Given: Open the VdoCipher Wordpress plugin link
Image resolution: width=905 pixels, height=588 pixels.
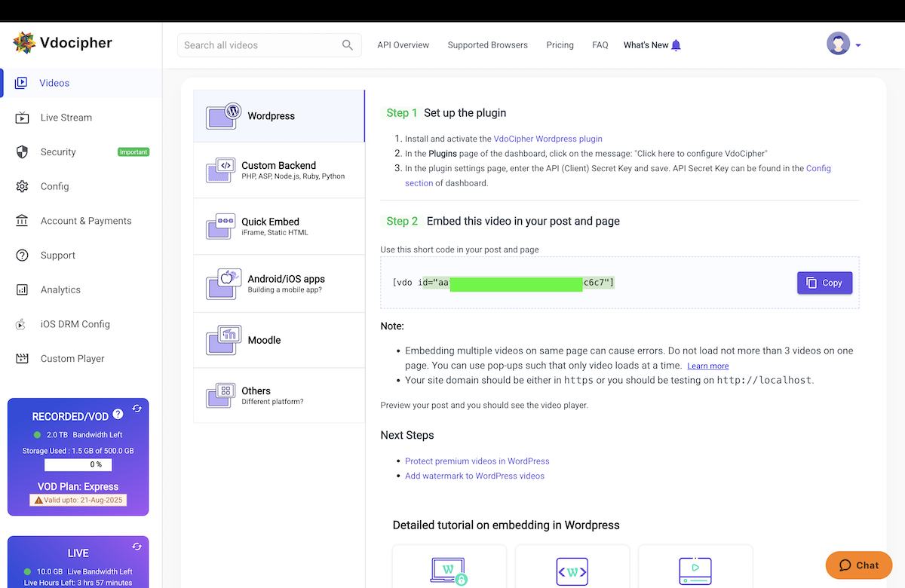Looking at the screenshot, I should (x=548, y=139).
